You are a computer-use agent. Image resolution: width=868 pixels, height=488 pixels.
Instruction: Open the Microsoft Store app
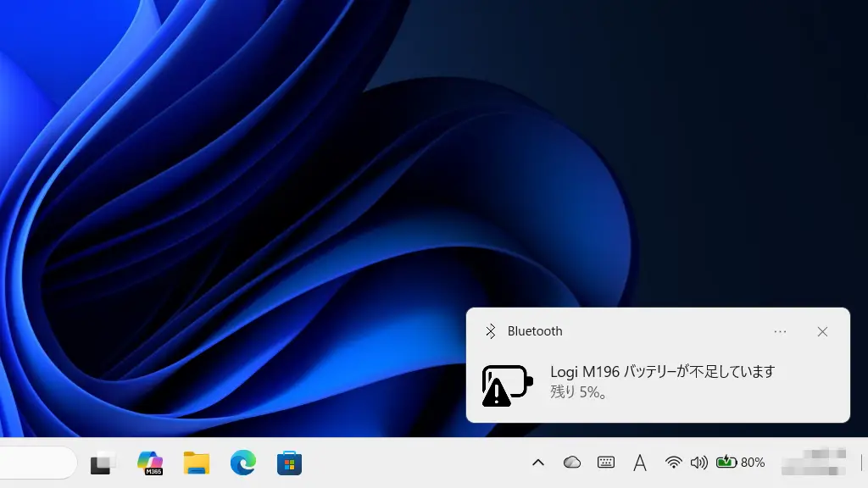click(x=288, y=463)
